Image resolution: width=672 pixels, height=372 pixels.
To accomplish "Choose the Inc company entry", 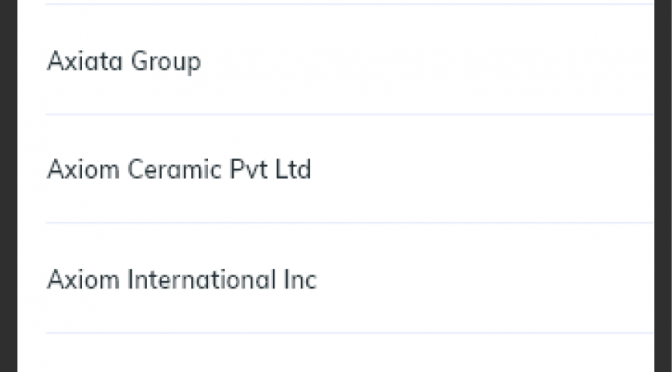I will click(x=349, y=278).
